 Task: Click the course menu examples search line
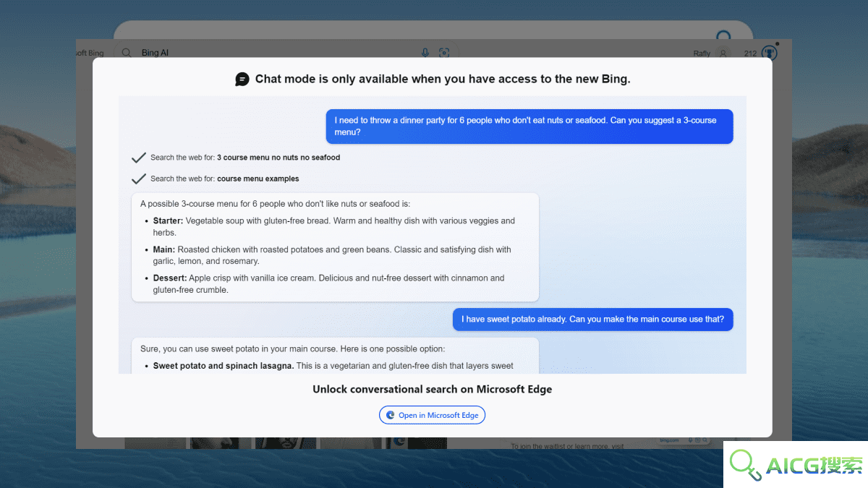225,179
